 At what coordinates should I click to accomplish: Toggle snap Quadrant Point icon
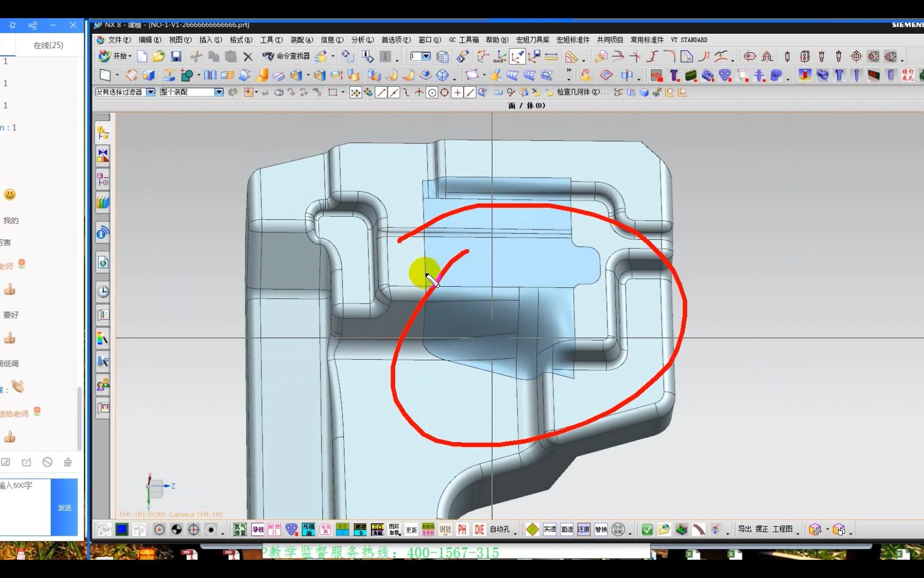point(444,93)
